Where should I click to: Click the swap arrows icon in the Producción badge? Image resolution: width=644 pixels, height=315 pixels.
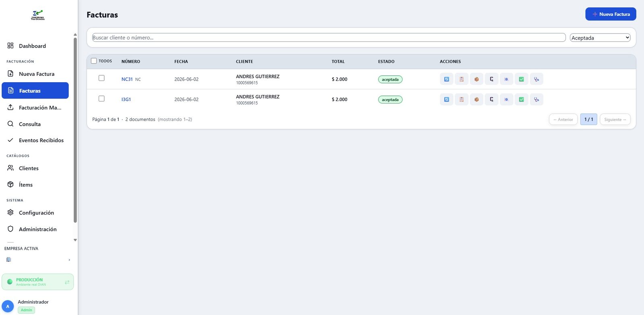tap(67, 282)
